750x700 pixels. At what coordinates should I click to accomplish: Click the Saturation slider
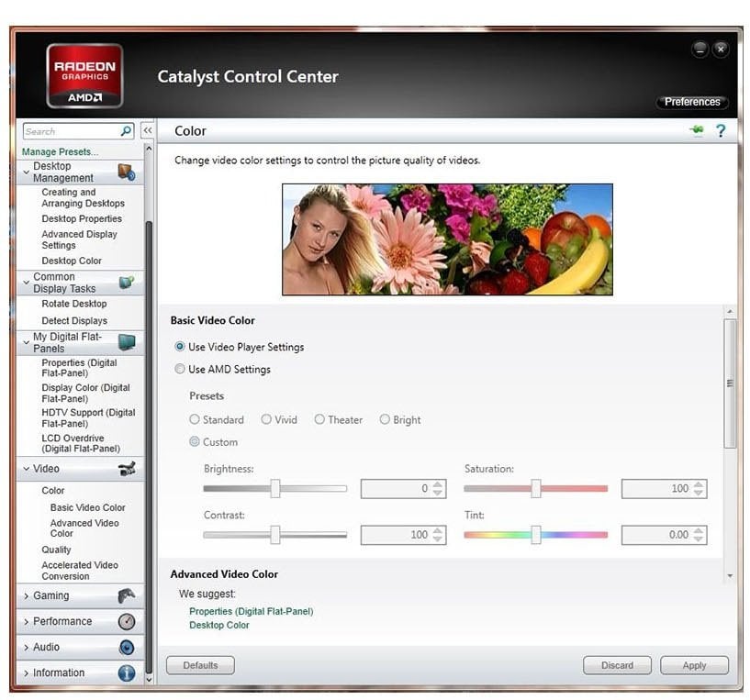[x=536, y=489]
